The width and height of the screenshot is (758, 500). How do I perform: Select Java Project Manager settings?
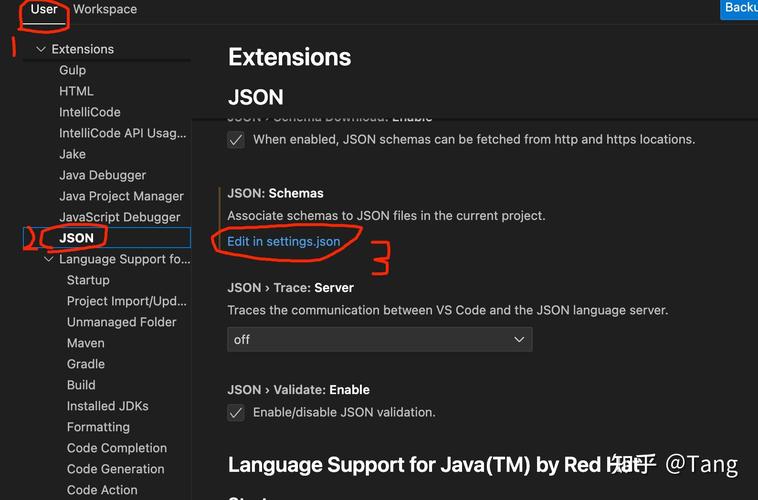pos(121,196)
